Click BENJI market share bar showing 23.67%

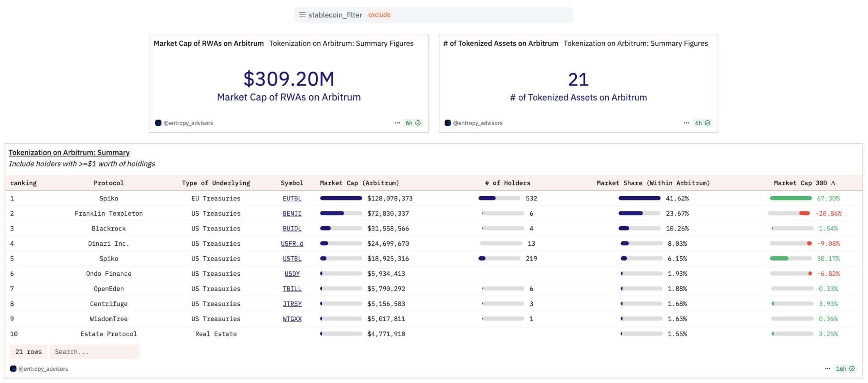tap(639, 214)
